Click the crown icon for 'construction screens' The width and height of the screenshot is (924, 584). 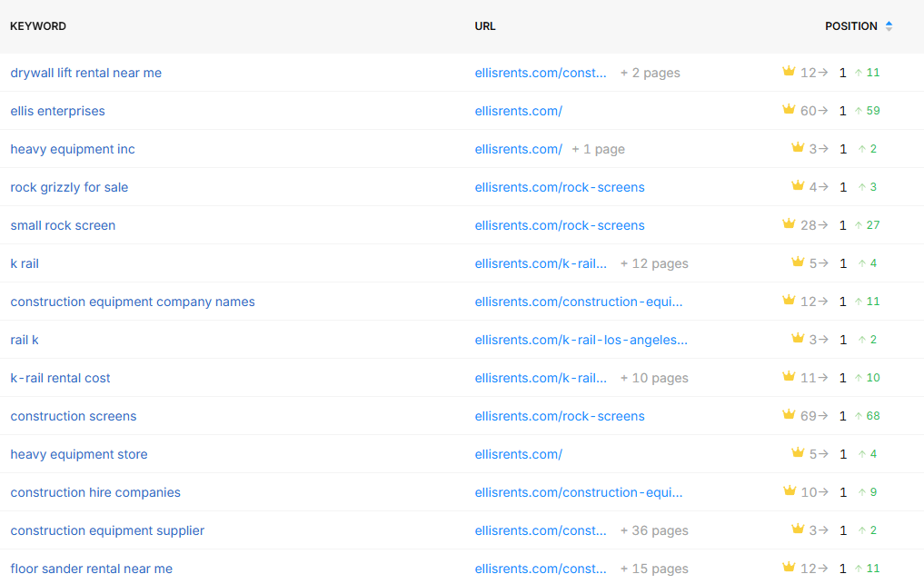point(789,415)
